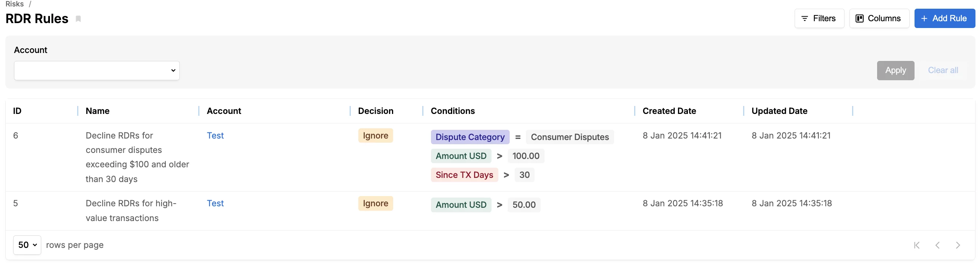Click the plus icon on Add Rule

tap(924, 18)
